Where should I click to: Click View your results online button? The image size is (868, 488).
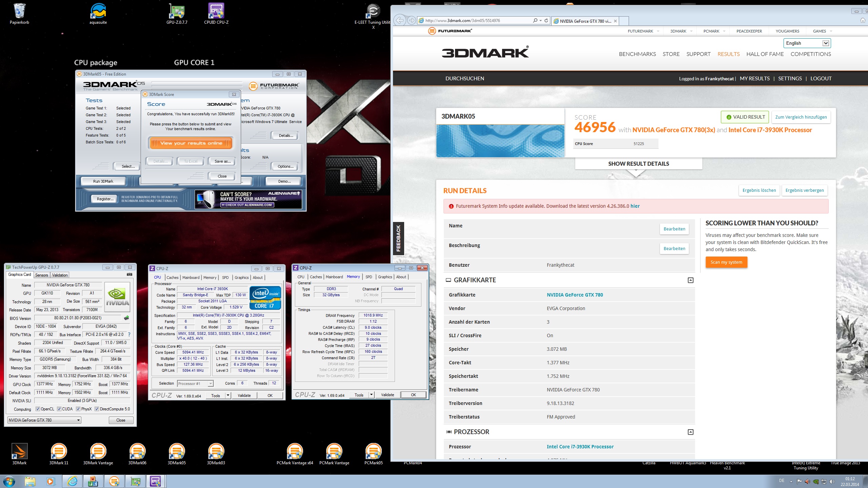[191, 143]
